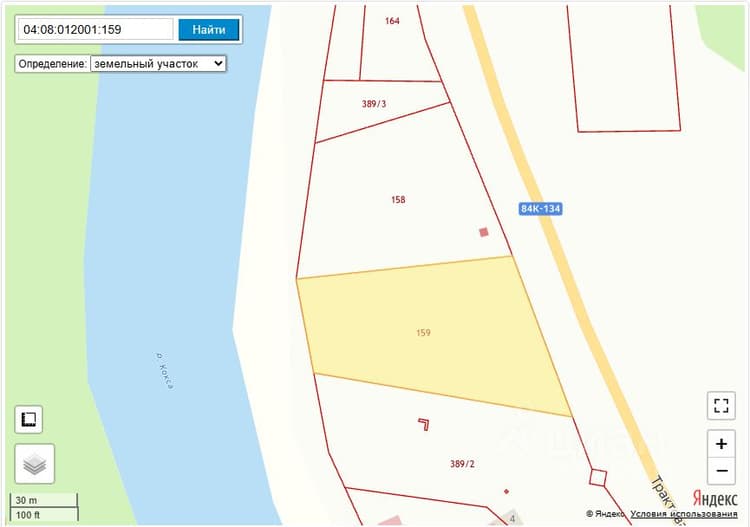750x527 pixels.
Task: Click the 30 m scale bar
Action: 44,500
